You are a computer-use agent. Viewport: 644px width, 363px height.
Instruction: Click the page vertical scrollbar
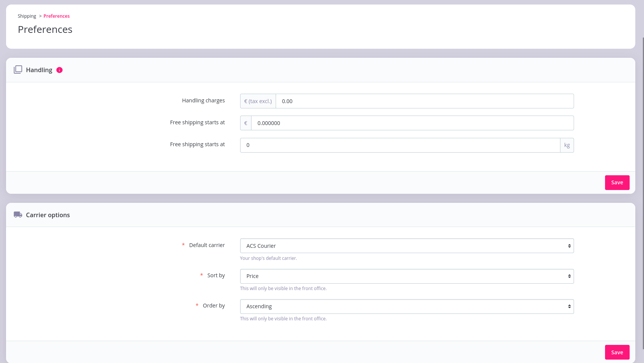coord(643,193)
